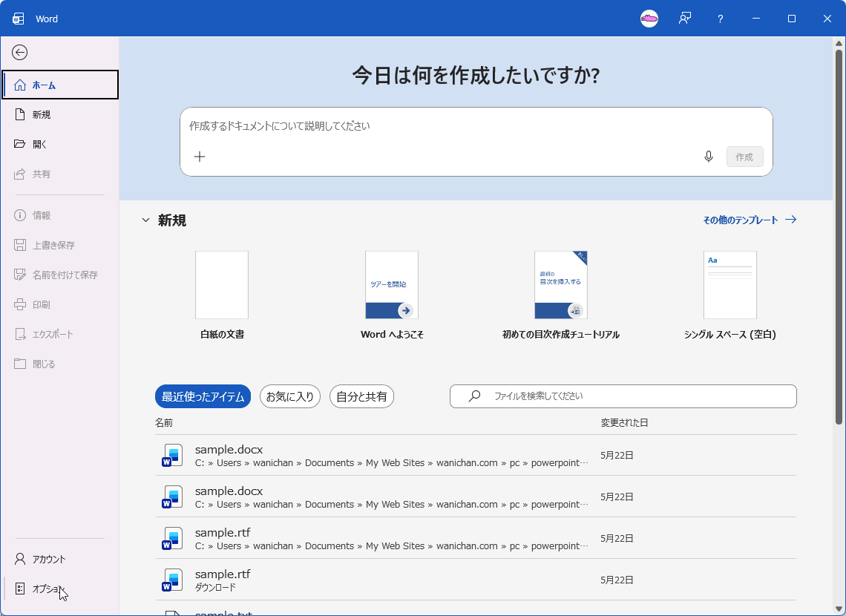Click the 変更された日 column header
846x616 pixels.
click(x=624, y=423)
